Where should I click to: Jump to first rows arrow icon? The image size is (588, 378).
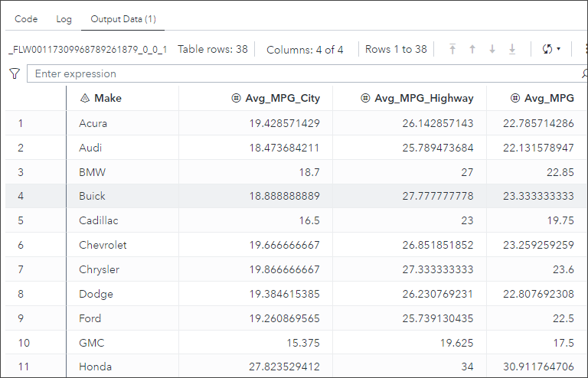click(452, 49)
